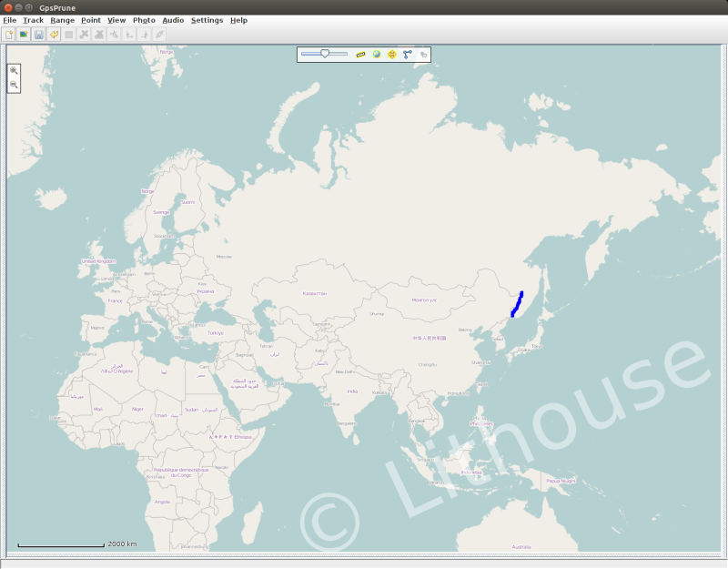Click the add photos toolbar icon
The image size is (728, 569).
coord(25,36)
